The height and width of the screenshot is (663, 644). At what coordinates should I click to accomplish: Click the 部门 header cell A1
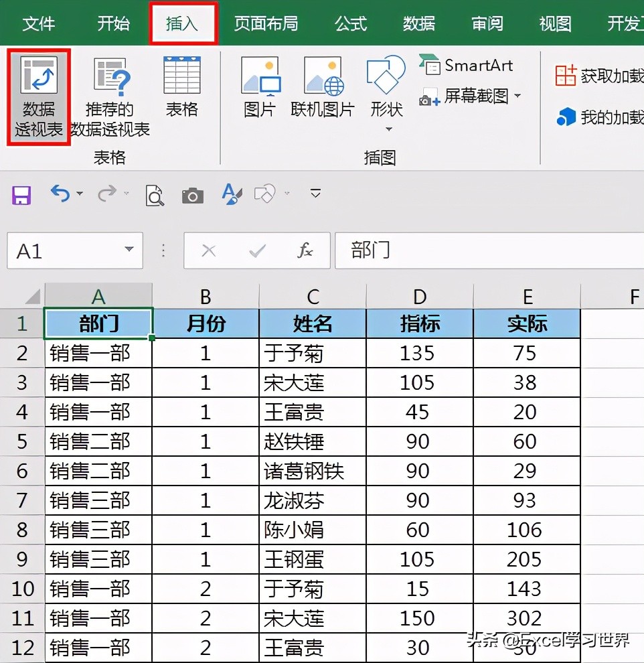tap(98, 323)
